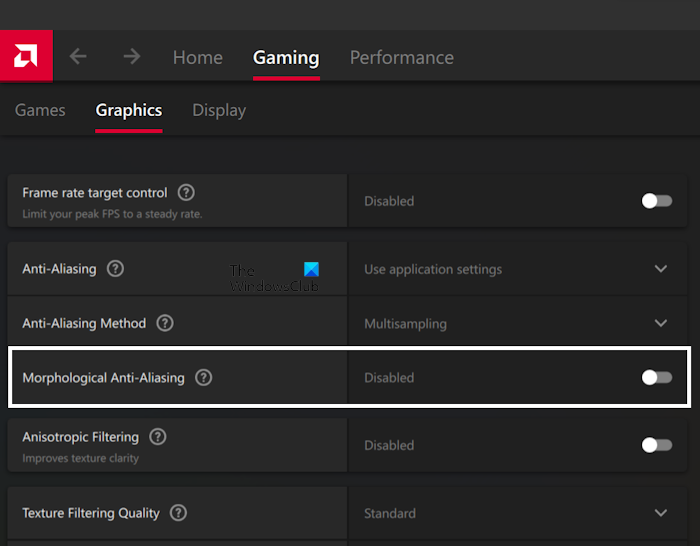Open help for Frame rate target control
This screenshot has height=546, width=700.
(186, 193)
